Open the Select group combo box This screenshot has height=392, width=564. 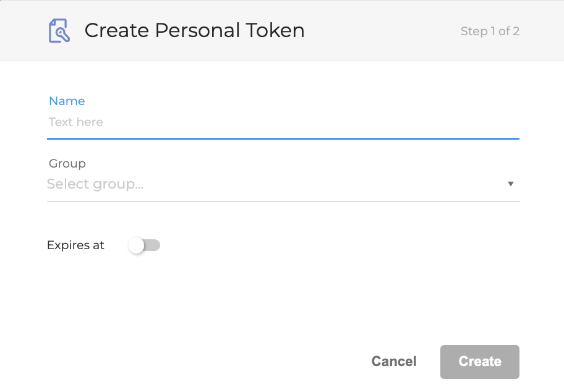pos(283,184)
